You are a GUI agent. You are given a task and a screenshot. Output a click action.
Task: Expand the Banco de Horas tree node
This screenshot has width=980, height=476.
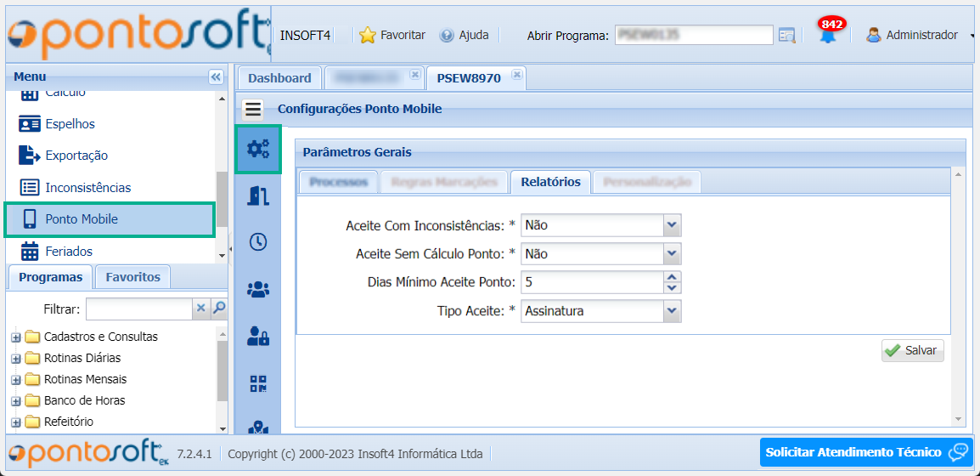click(16, 401)
